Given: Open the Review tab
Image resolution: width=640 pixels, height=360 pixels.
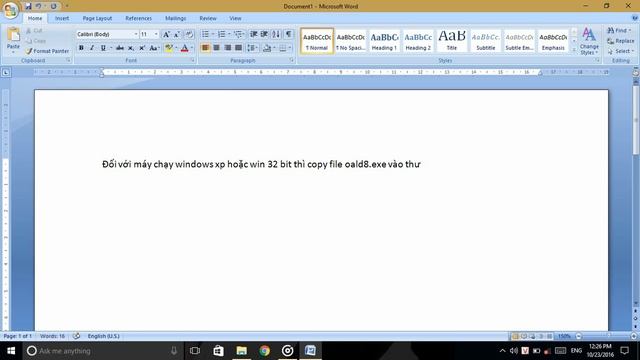Looking at the screenshot, I should coord(208,18).
